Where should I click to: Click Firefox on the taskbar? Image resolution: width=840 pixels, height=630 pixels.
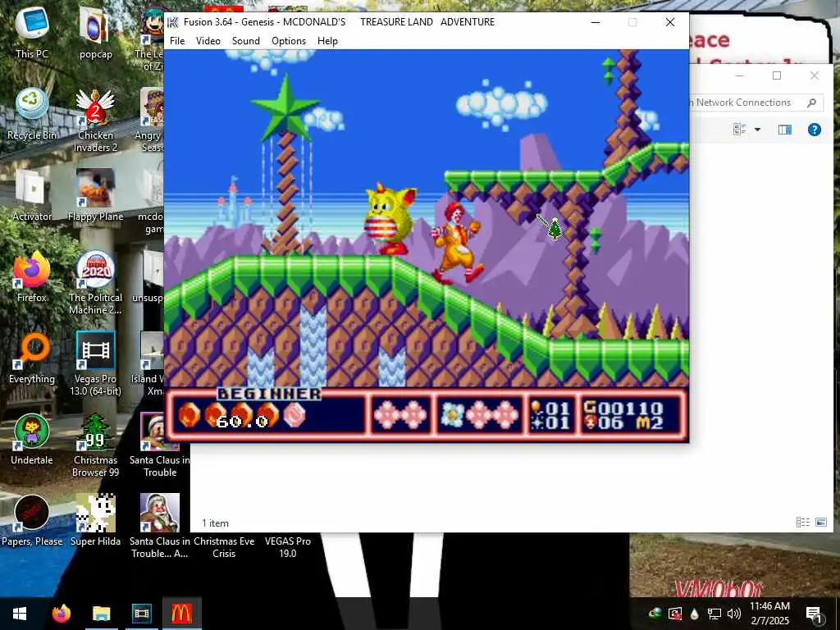tap(61, 614)
